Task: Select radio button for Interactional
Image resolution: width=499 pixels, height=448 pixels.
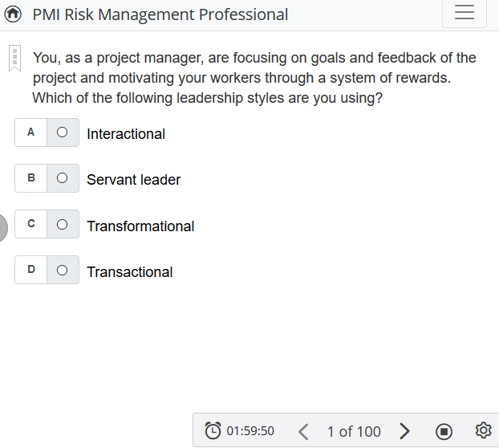Action: pyautogui.click(x=63, y=133)
